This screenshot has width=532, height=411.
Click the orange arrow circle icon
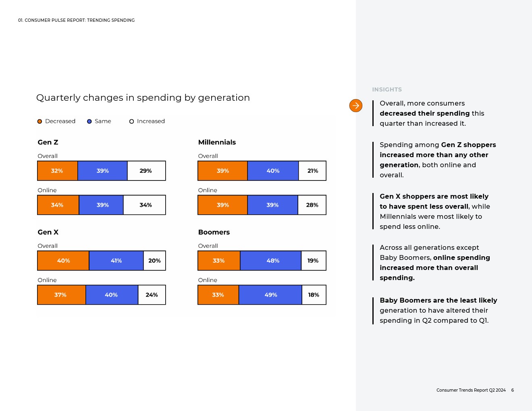[356, 106]
